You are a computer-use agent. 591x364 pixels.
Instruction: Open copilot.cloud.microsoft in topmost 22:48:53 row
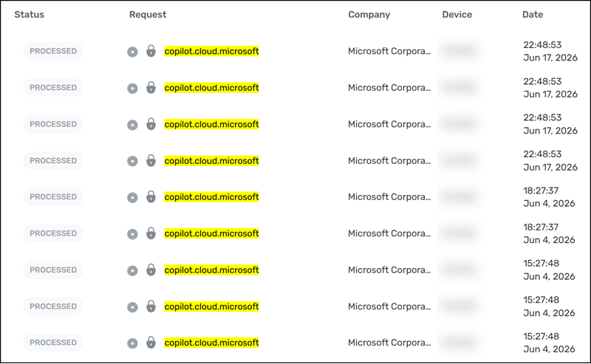click(211, 51)
